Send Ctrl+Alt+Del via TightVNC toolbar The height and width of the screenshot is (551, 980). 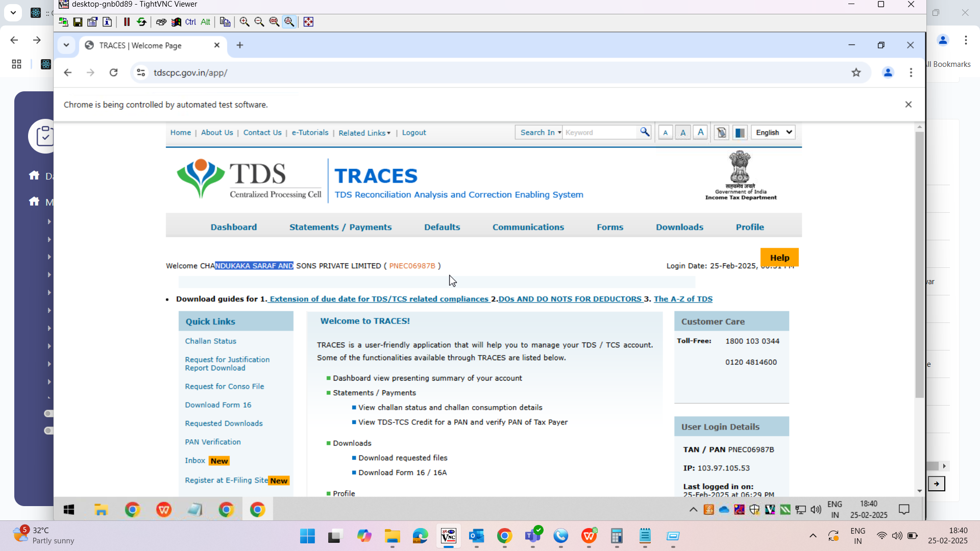[x=161, y=22]
